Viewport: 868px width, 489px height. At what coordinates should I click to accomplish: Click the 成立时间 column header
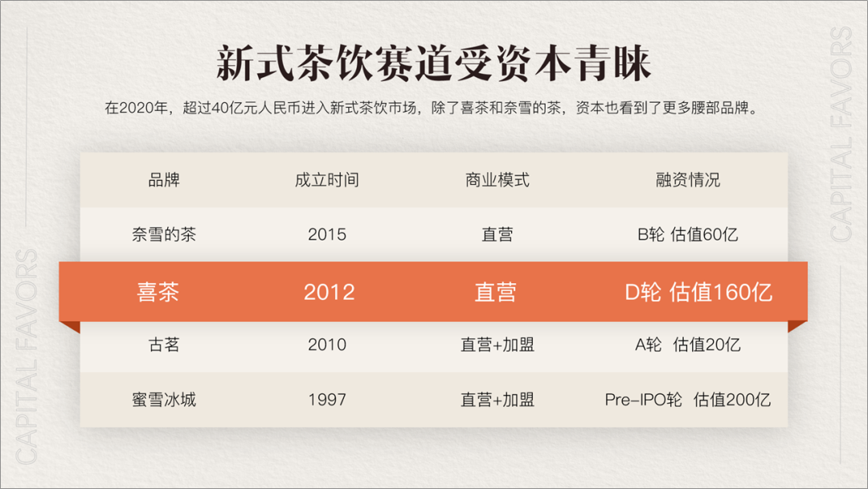pyautogui.click(x=326, y=180)
